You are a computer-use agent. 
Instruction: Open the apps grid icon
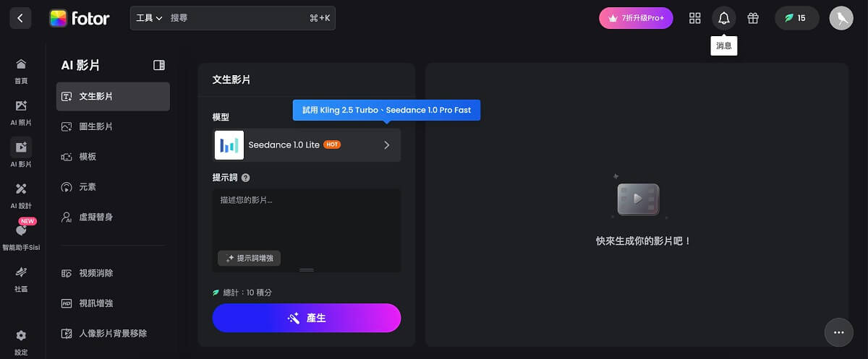tap(695, 18)
